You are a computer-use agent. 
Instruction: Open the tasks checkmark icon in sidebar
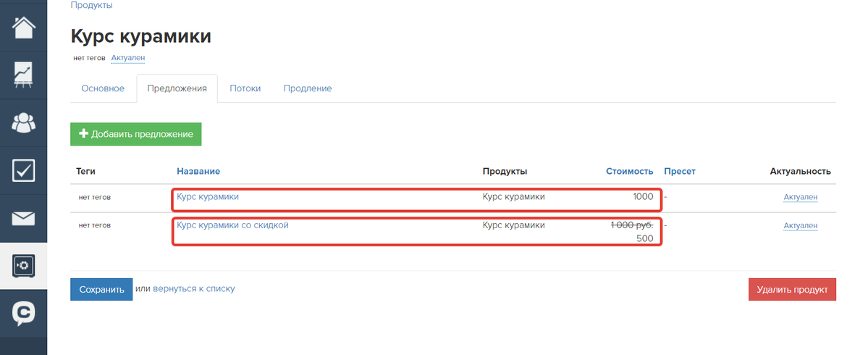pos(23,170)
